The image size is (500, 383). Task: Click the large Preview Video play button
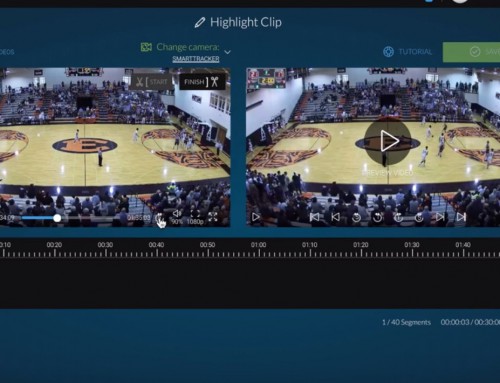click(388, 141)
